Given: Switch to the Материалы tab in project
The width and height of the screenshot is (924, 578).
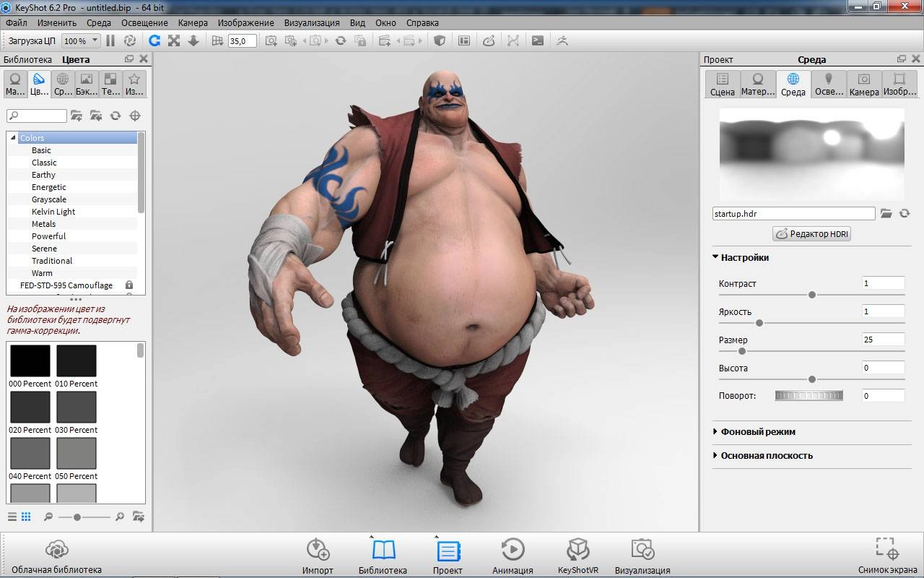Looking at the screenshot, I should pos(757,84).
